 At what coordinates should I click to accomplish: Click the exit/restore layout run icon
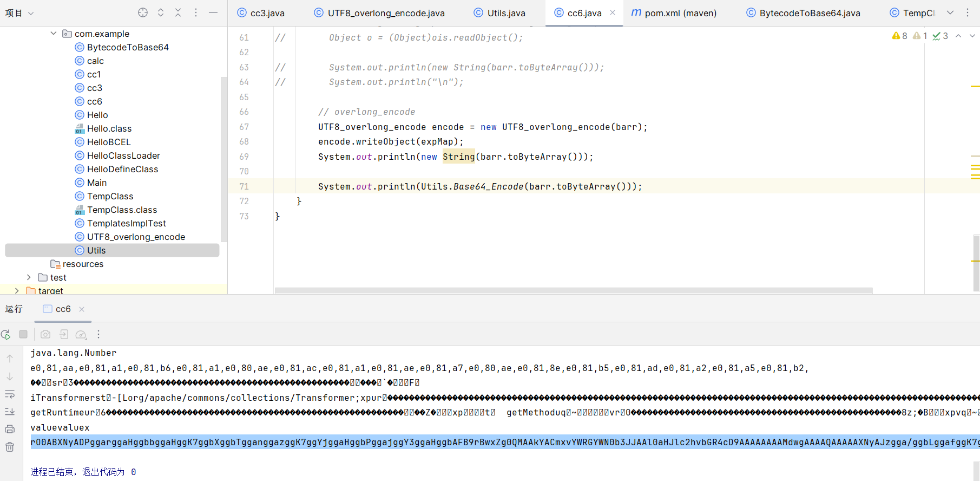point(64,334)
